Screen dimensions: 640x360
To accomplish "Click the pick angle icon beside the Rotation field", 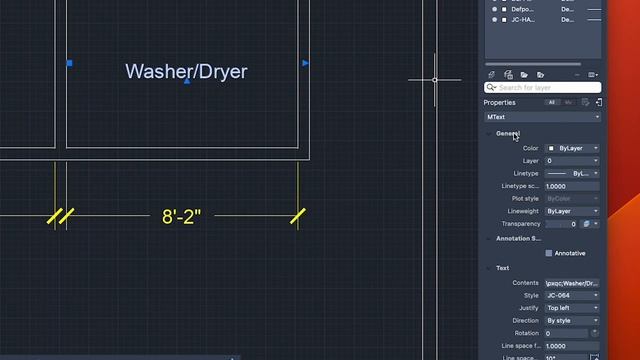I will 595,333.
